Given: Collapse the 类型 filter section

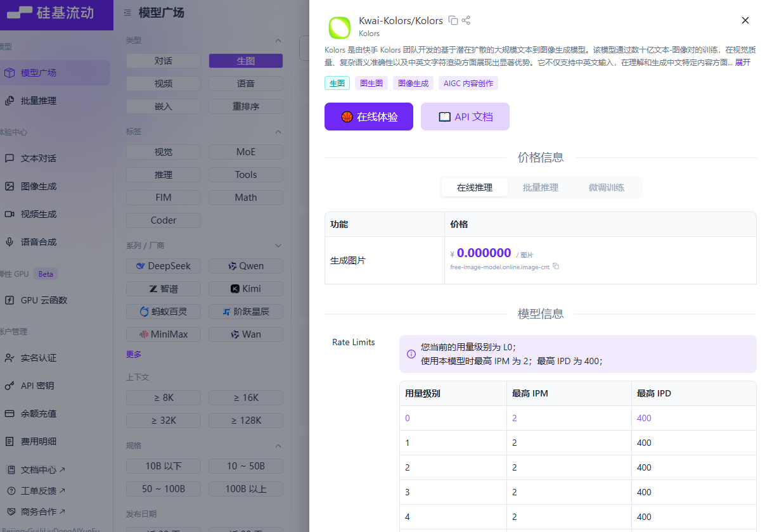Looking at the screenshot, I should (x=278, y=41).
